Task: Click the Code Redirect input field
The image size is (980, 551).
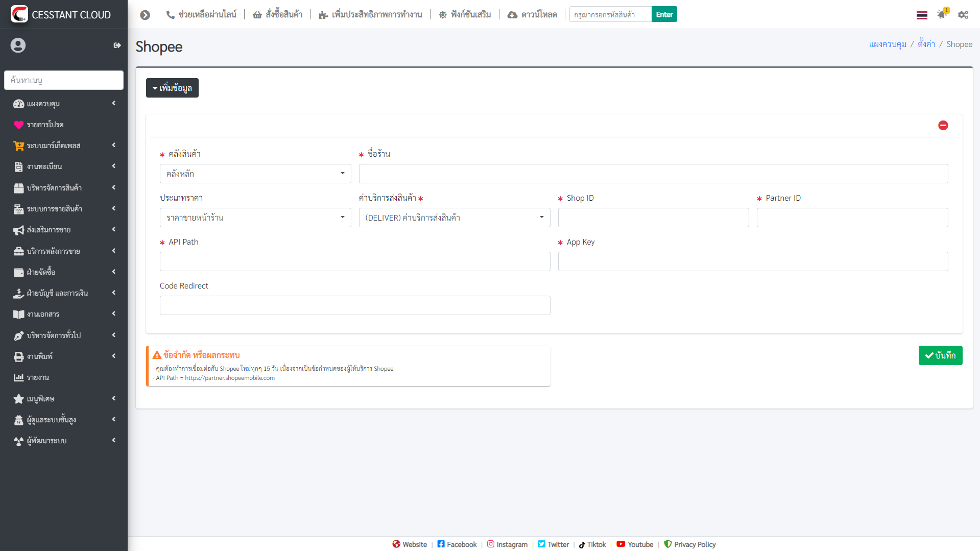Action: [355, 305]
